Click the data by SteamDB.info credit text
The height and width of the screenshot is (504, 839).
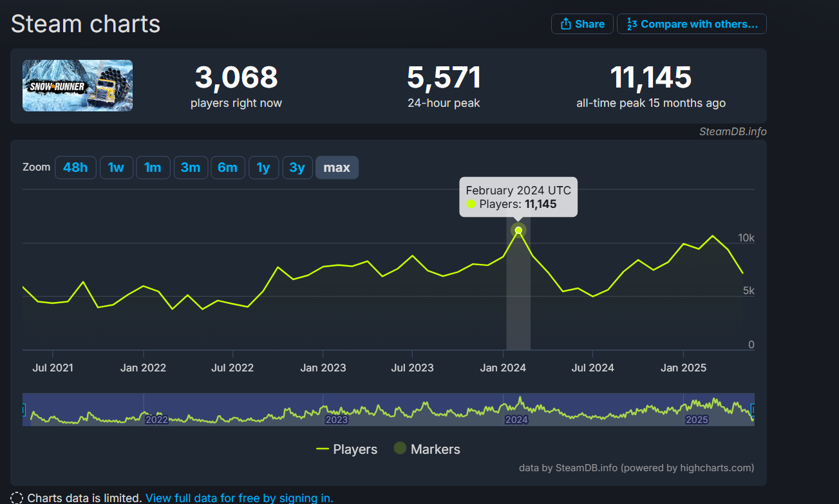636,468
